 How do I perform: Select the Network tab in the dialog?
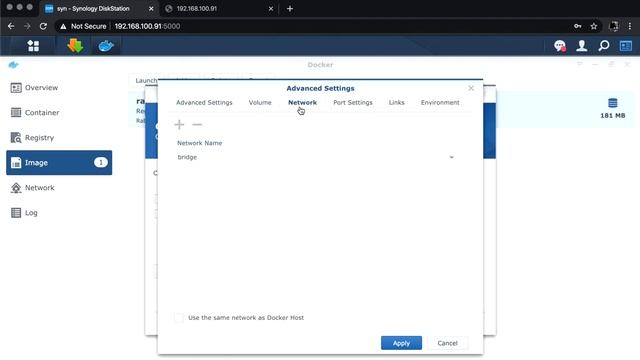[302, 102]
